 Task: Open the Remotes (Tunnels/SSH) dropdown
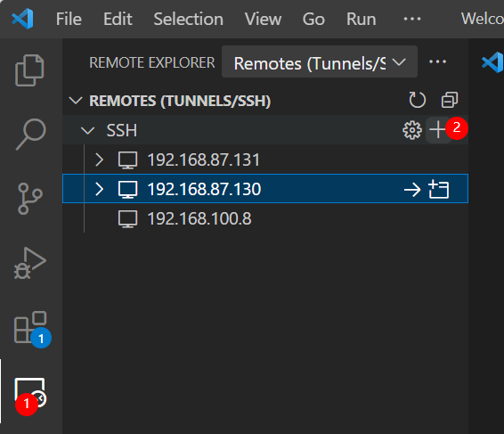pos(320,61)
